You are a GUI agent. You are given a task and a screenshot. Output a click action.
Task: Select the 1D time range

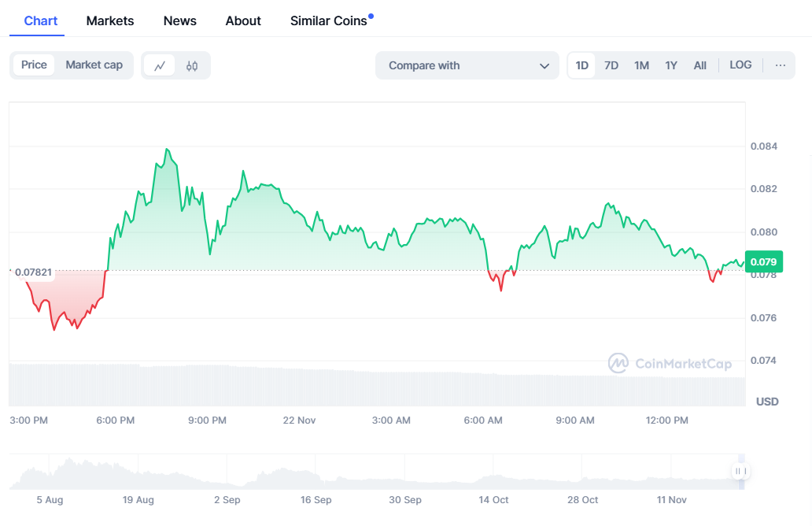pos(582,65)
